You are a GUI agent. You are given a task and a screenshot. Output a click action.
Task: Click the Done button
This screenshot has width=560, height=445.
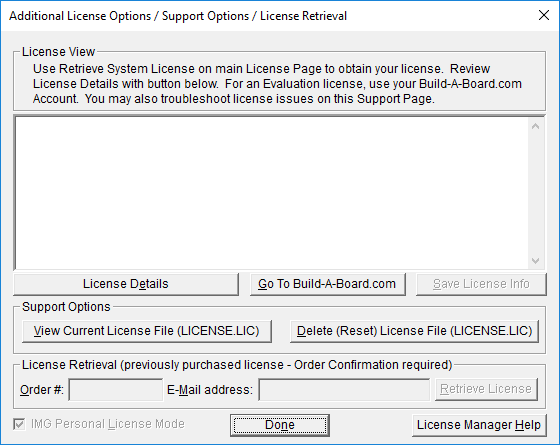(x=280, y=425)
